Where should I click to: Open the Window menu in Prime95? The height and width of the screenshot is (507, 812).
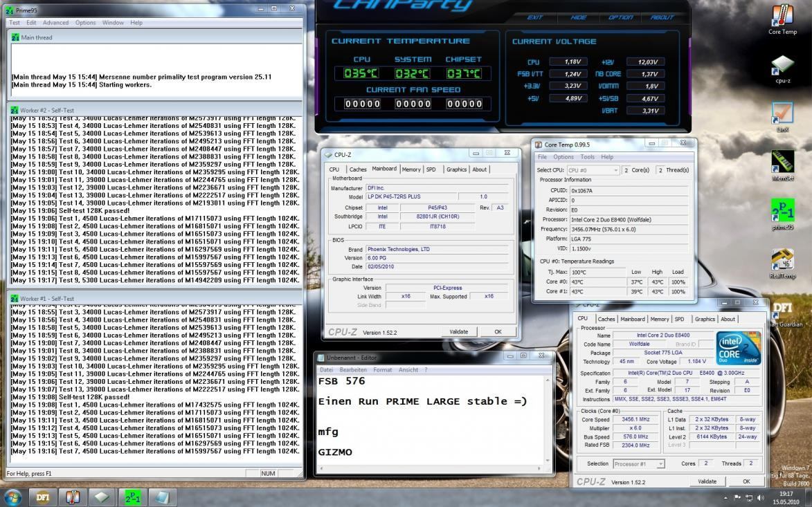113,23
